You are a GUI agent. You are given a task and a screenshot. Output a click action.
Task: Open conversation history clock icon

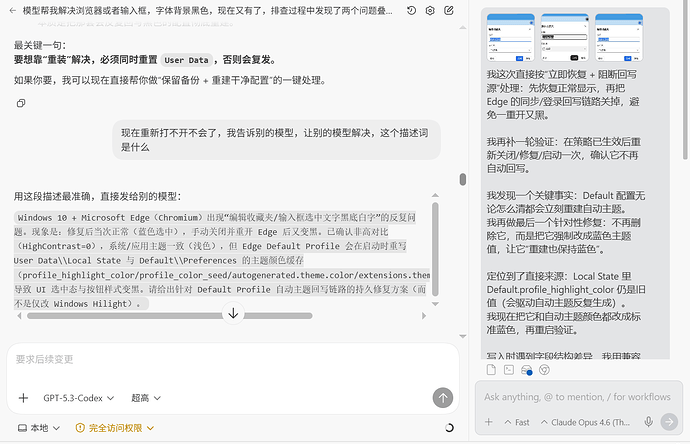pos(411,11)
